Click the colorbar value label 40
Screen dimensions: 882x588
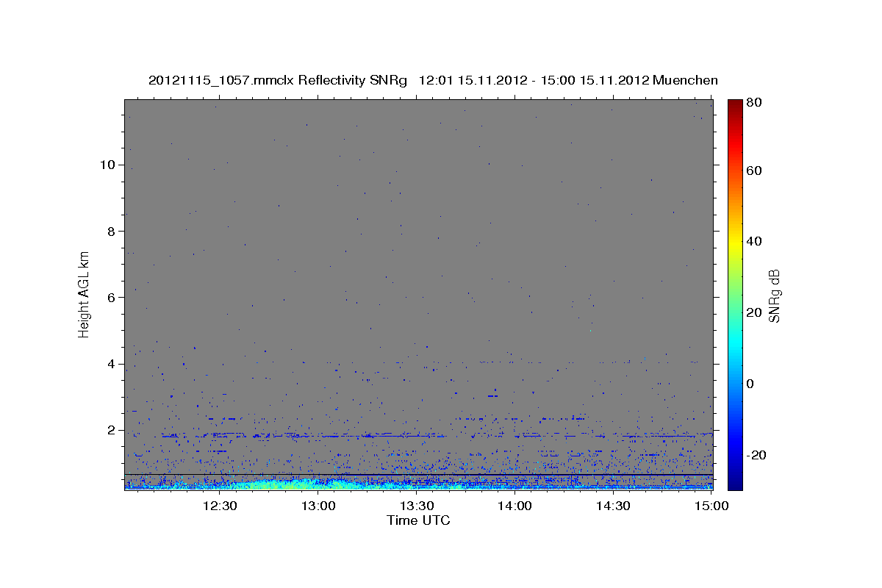pos(756,241)
